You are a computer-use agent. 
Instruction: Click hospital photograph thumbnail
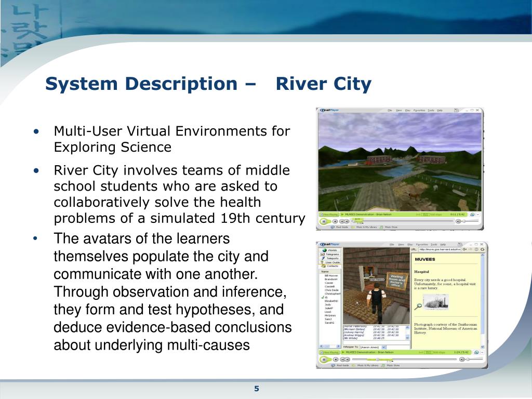click(436, 302)
